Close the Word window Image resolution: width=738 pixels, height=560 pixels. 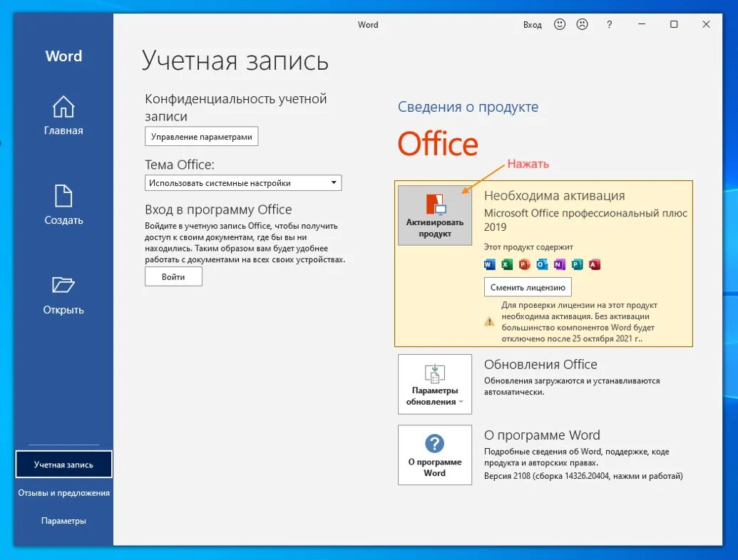[x=706, y=24]
